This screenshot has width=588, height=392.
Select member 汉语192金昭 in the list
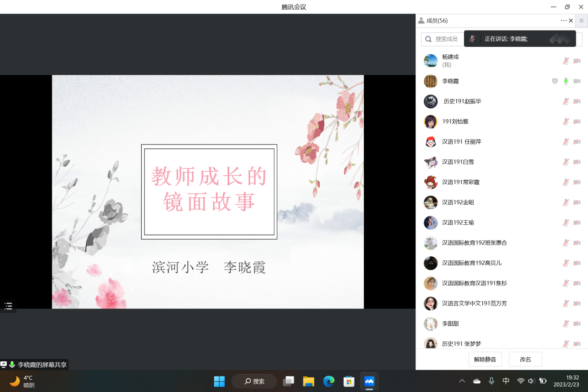[x=458, y=202]
